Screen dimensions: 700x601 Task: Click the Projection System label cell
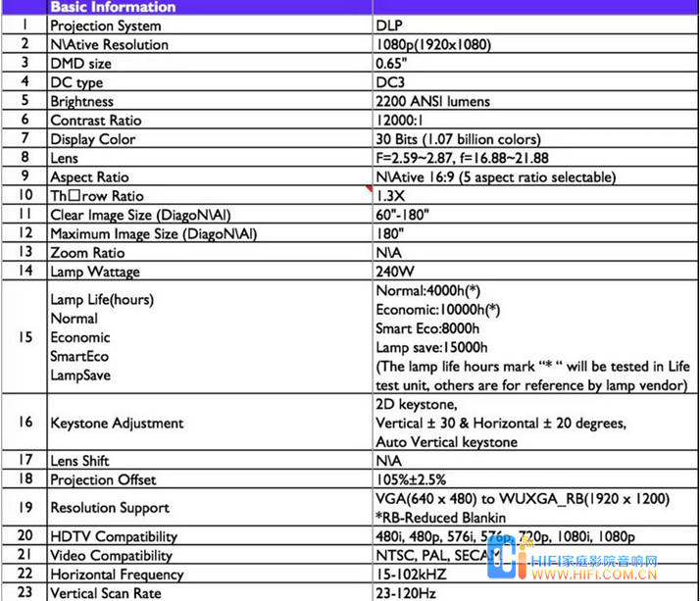click(x=107, y=25)
